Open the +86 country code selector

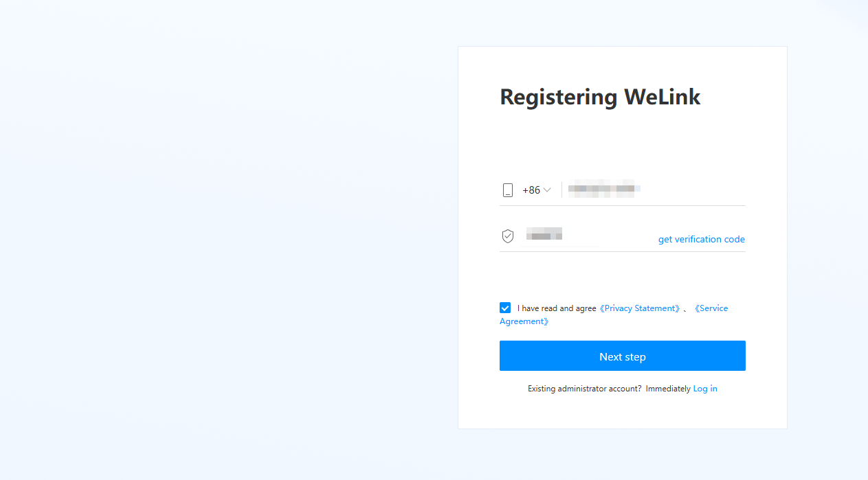[537, 190]
